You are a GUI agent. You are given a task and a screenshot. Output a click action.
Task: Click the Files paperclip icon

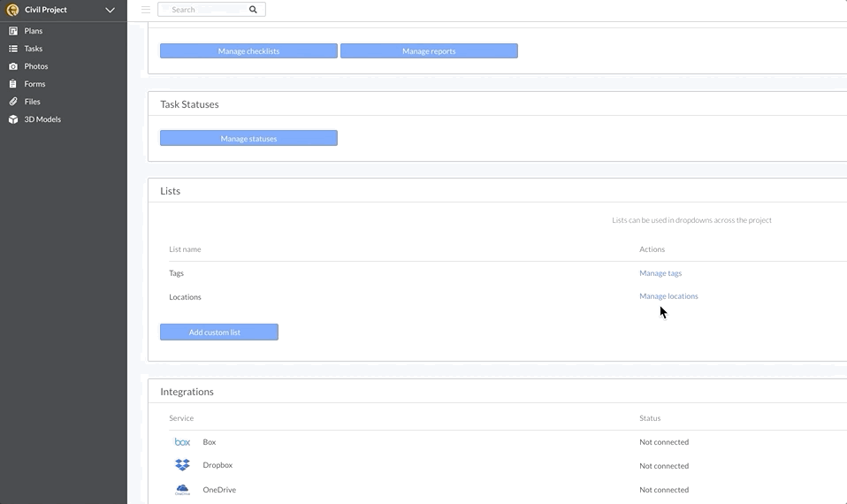[13, 102]
